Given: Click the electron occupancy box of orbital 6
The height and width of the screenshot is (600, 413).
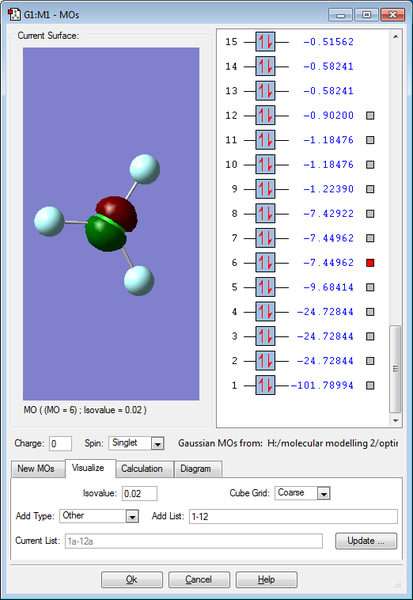Looking at the screenshot, I should 265,262.
